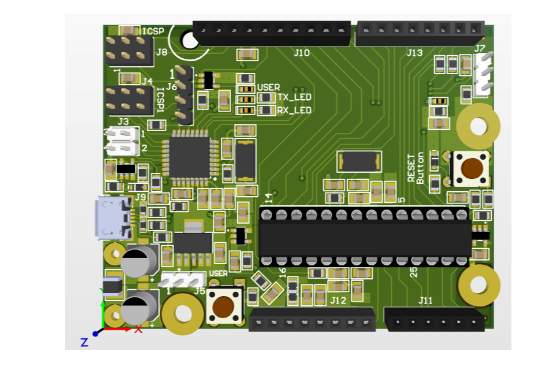Click the white-ringed mounting hole beside J10

click(189, 40)
